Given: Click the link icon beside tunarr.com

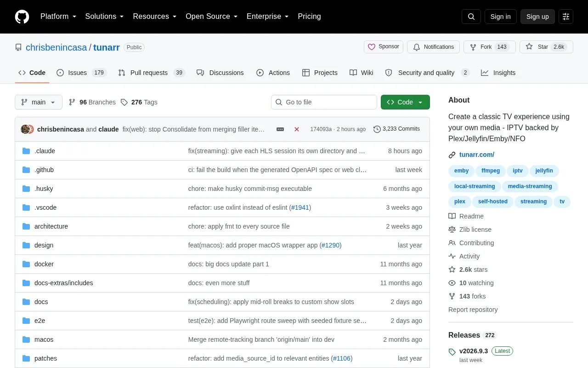Looking at the screenshot, I should [x=452, y=155].
